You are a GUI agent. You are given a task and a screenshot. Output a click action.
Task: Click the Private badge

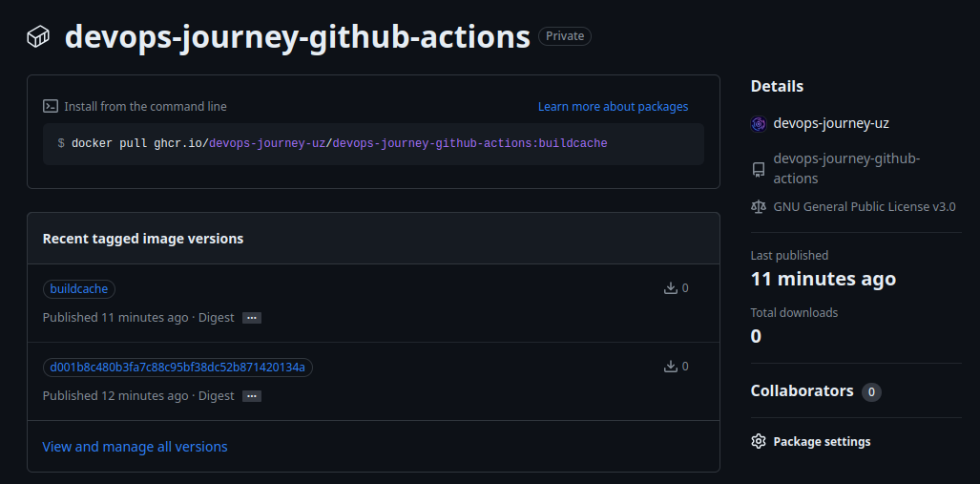(x=565, y=36)
